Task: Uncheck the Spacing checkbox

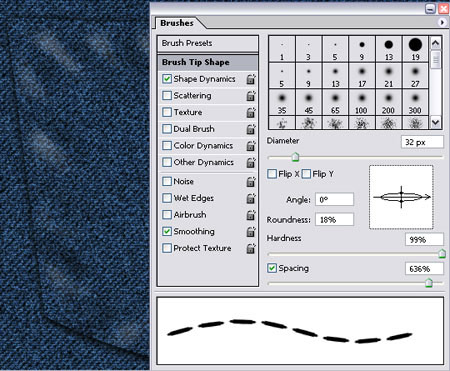Action: point(272,268)
